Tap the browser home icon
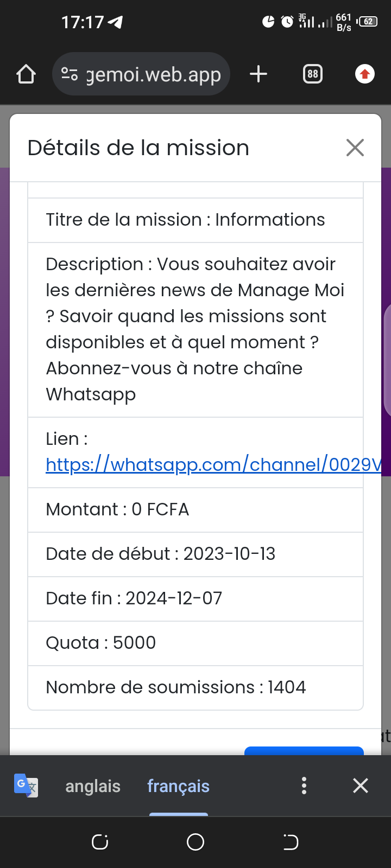 (26, 74)
